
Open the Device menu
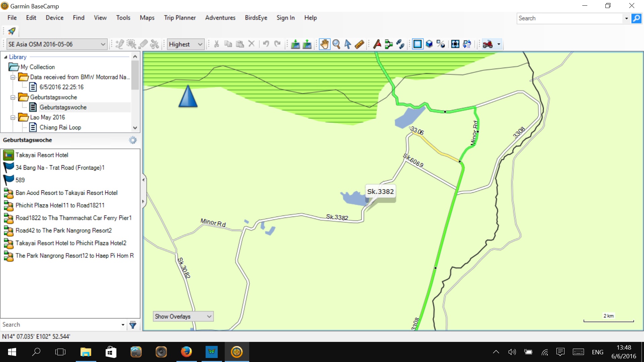pos(55,18)
